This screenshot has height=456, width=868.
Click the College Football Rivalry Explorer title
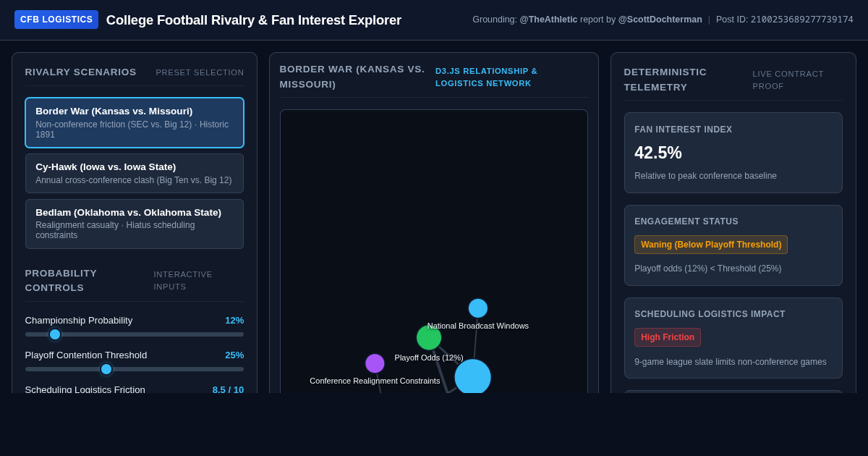pyautogui.click(x=254, y=20)
